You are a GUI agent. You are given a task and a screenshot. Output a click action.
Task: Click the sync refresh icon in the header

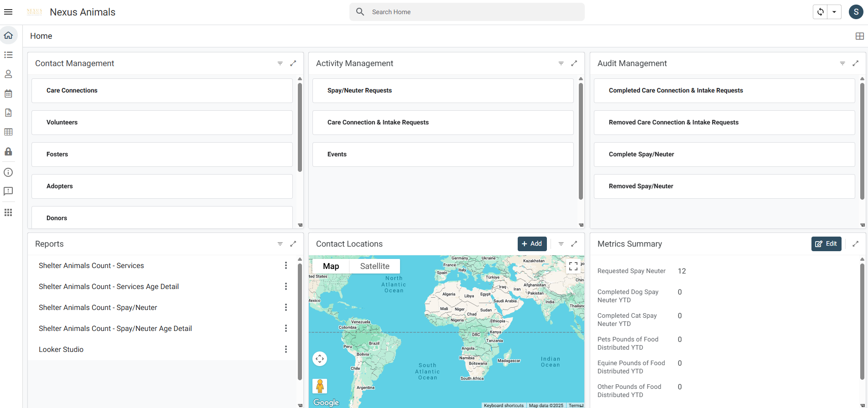pyautogui.click(x=820, y=12)
